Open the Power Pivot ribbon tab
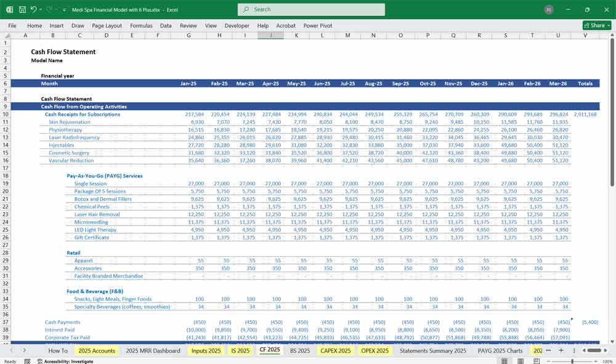This screenshot has height=364, width=616. [318, 26]
